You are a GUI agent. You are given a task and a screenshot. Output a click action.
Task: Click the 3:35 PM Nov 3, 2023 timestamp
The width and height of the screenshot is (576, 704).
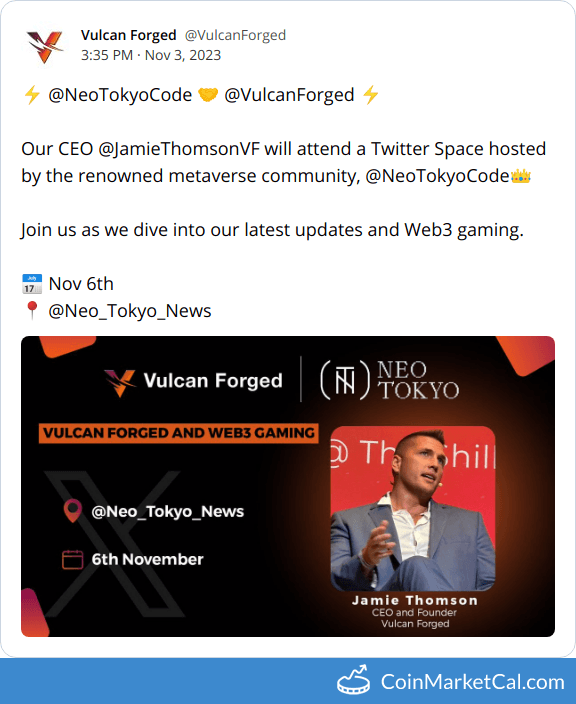coord(151,55)
